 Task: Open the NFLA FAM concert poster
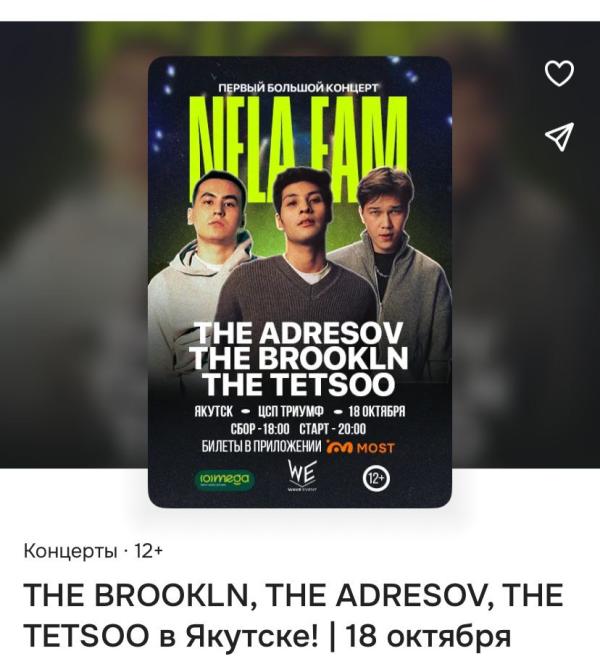click(300, 282)
